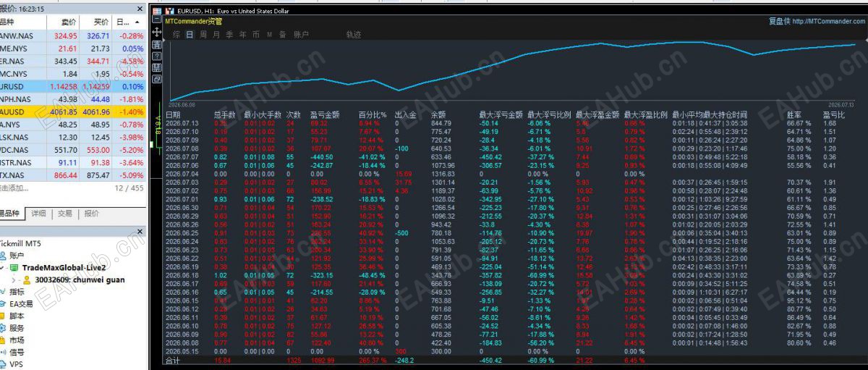Click the MTCommander grid panel icon

pos(158,11)
